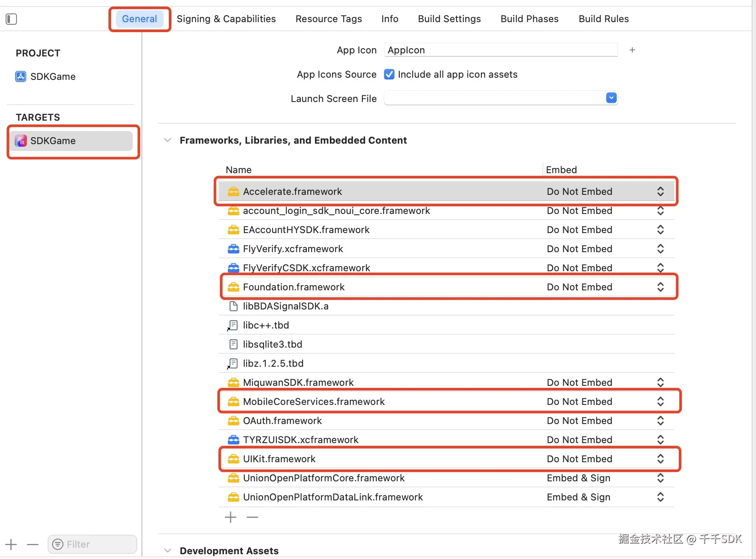
Task: Select the libBDASignalSDK.a row name
Action: 286,306
